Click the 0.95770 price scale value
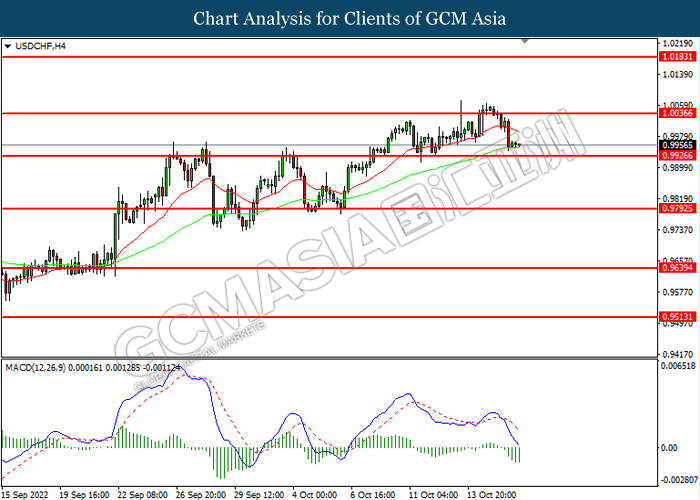 678,292
